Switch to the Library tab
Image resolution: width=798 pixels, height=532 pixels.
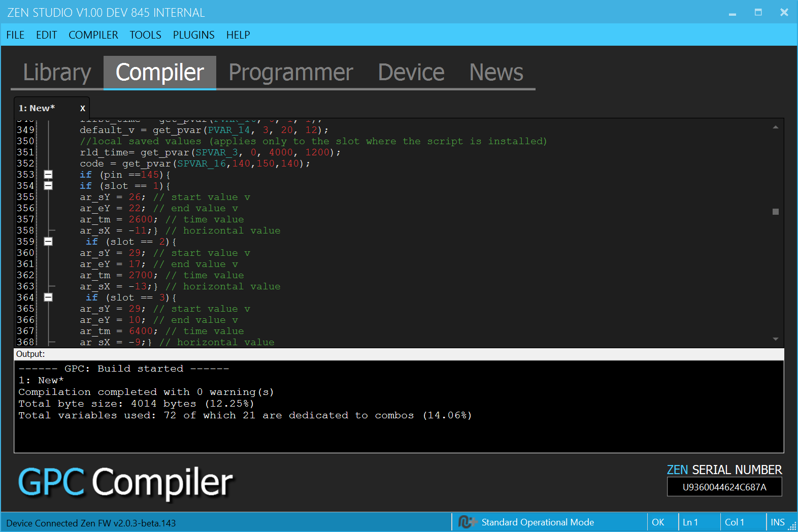point(57,73)
